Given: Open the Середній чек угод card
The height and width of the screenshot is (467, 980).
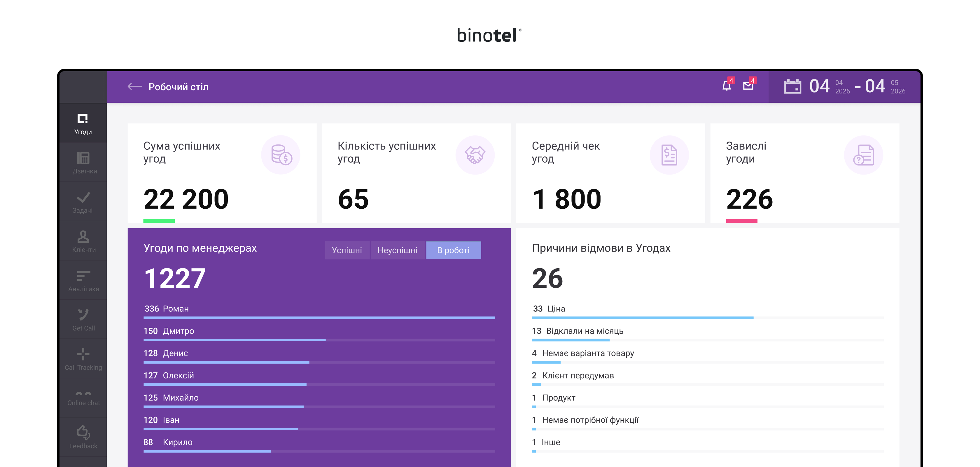Looking at the screenshot, I should coord(610,173).
